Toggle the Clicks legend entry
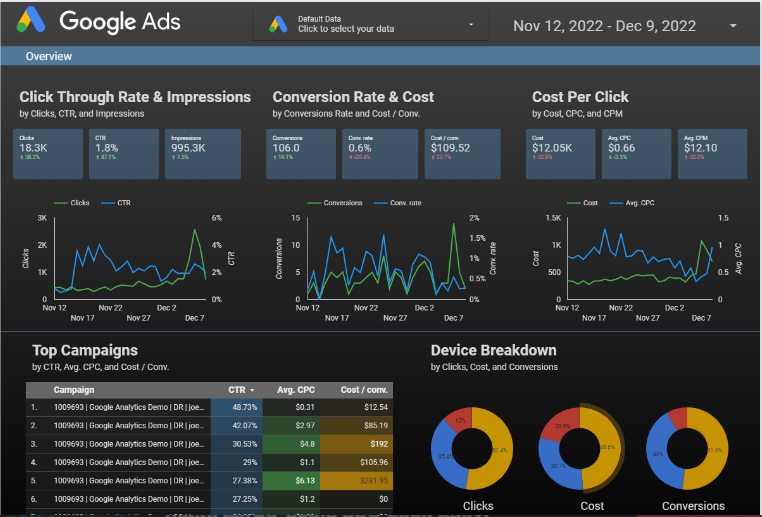 coord(72,203)
